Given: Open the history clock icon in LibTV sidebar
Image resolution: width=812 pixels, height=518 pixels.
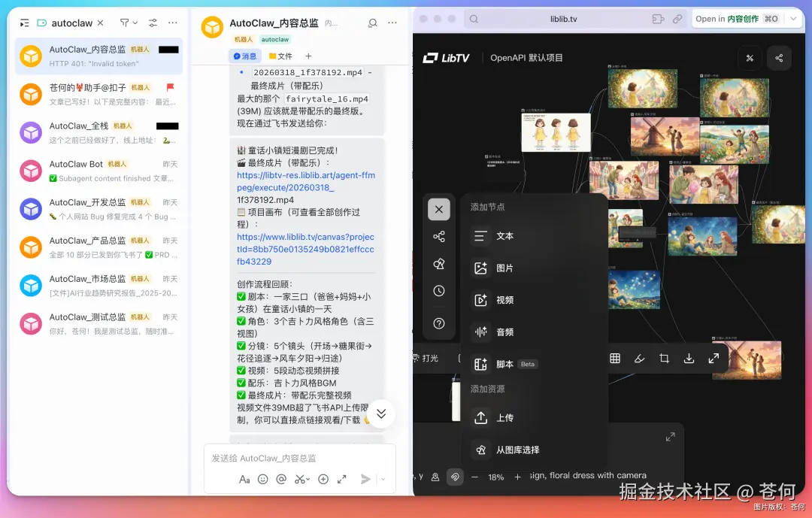Looking at the screenshot, I should click(439, 290).
